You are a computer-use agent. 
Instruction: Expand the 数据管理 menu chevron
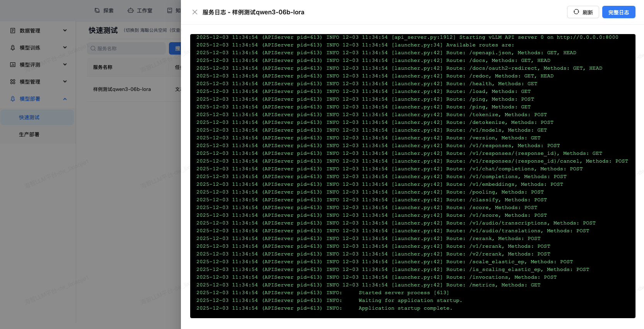[65, 30]
